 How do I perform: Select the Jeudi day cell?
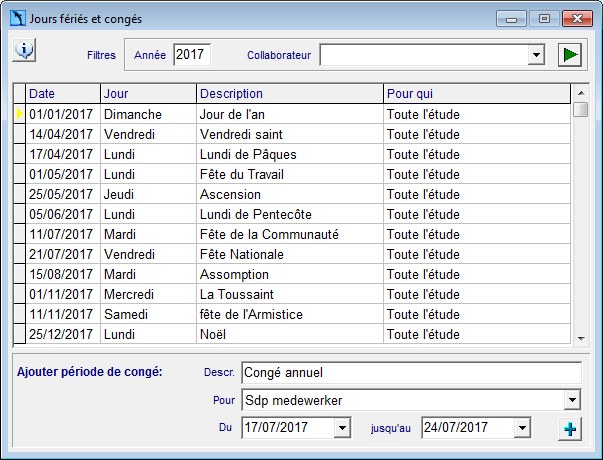pyautogui.click(x=148, y=194)
